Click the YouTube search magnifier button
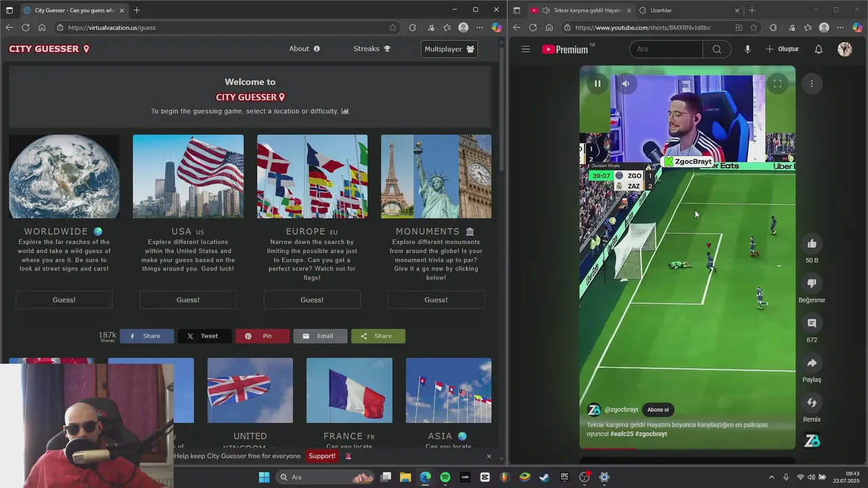868x488 pixels. (717, 49)
